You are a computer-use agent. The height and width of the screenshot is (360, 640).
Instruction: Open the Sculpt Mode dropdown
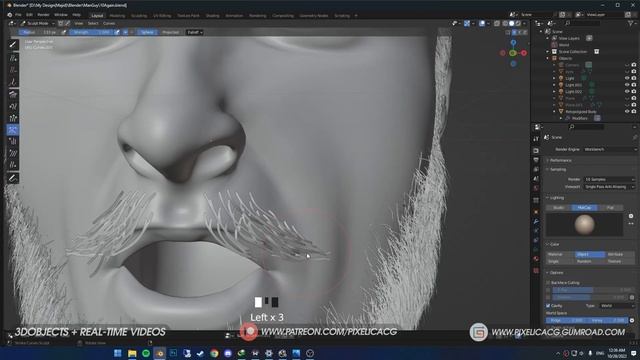38,24
